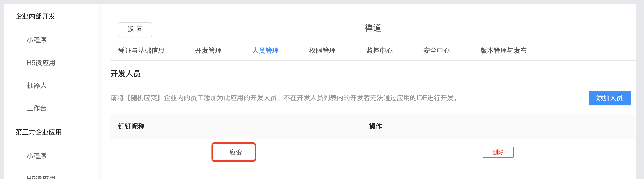Delete developer 应变 with 删除 button
The height and width of the screenshot is (179, 644).
pos(498,152)
